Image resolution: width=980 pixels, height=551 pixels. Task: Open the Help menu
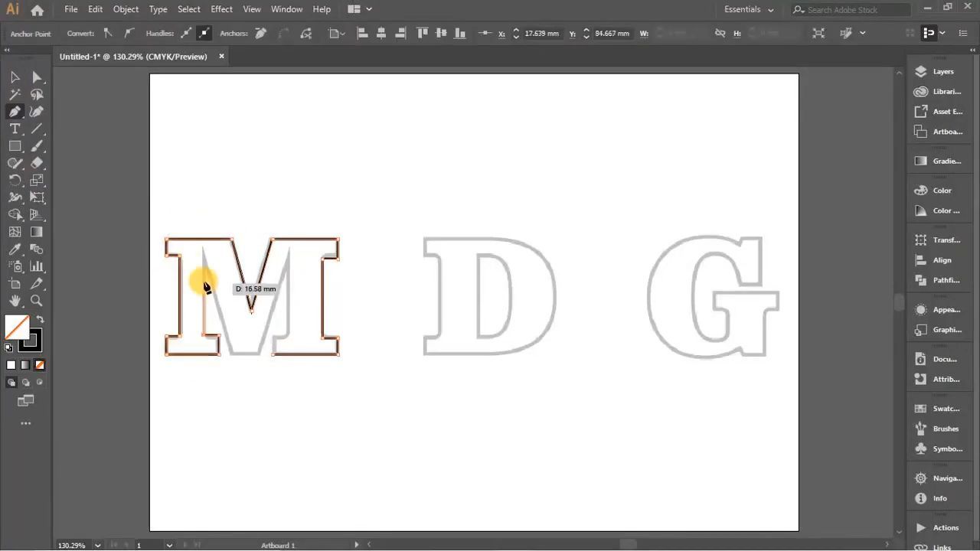pos(322,9)
